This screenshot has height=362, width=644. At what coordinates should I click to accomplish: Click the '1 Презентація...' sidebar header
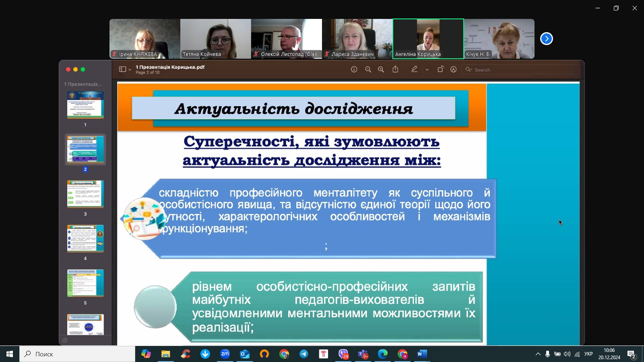click(x=83, y=84)
